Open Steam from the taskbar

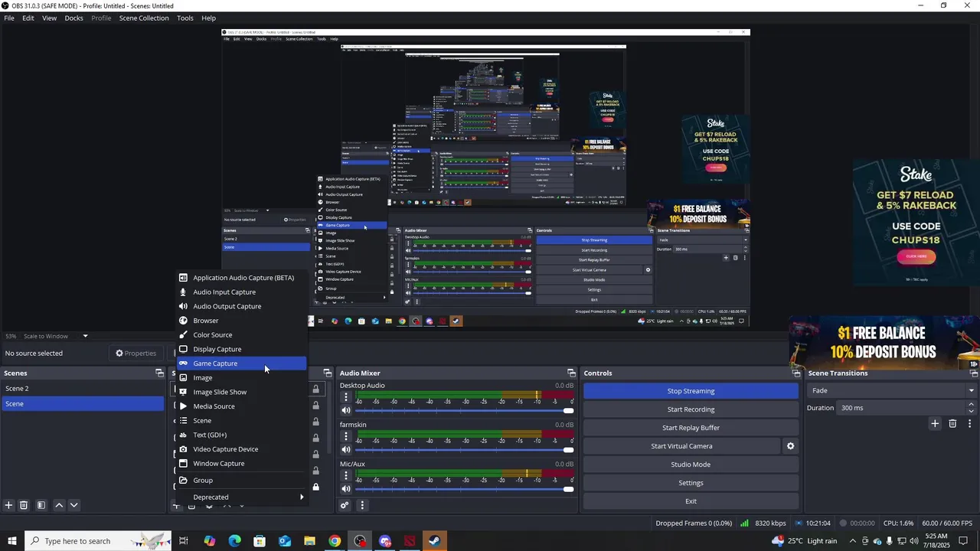tap(434, 541)
